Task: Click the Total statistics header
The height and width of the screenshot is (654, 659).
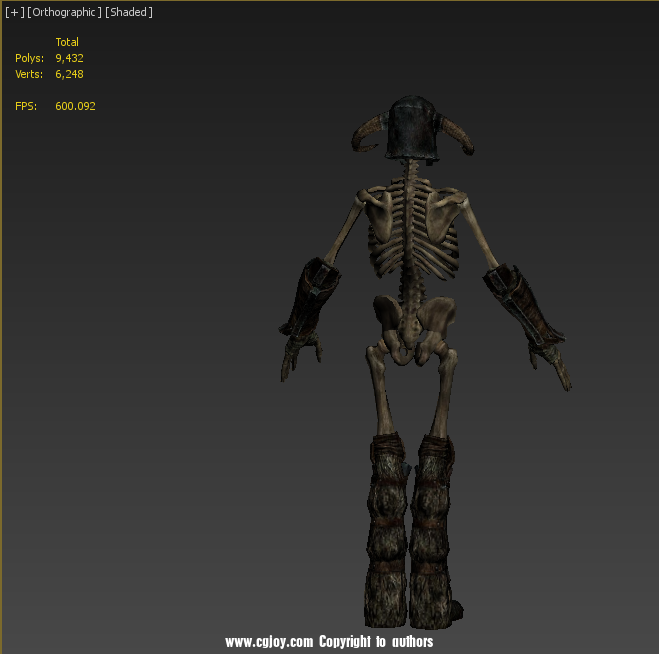Action: [67, 42]
